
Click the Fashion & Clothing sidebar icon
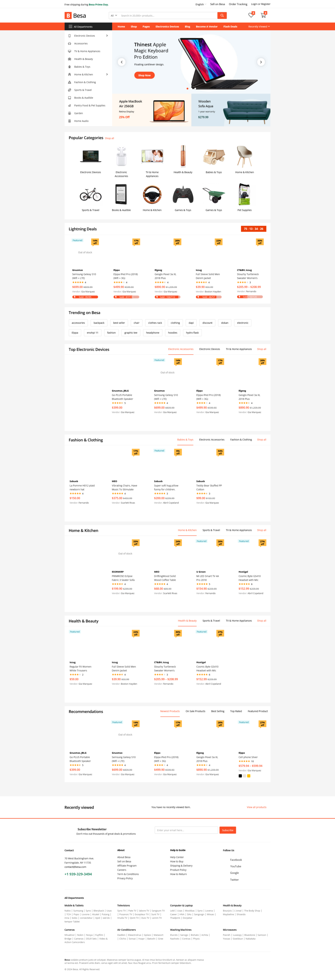pos(70,82)
